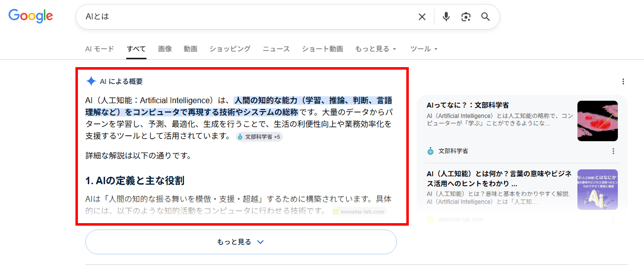The height and width of the screenshot is (275, 644).
Task: Start voice search with microphone icon
Action: pos(446,17)
